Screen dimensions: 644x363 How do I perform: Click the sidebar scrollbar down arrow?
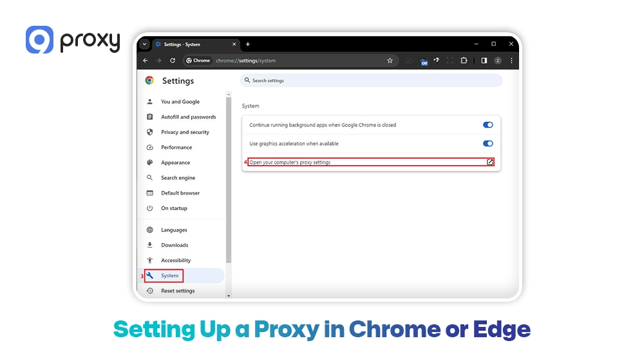tap(229, 295)
